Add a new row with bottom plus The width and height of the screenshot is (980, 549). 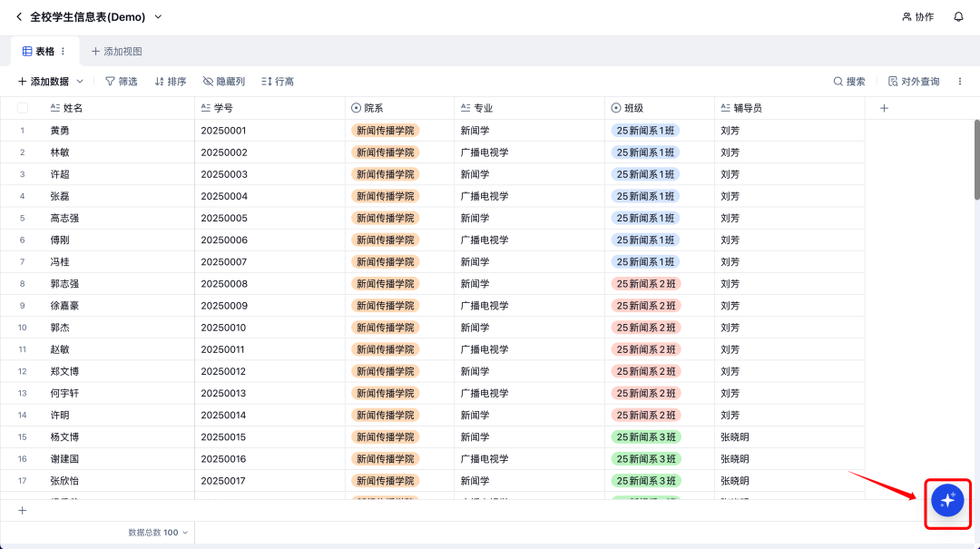pos(23,510)
